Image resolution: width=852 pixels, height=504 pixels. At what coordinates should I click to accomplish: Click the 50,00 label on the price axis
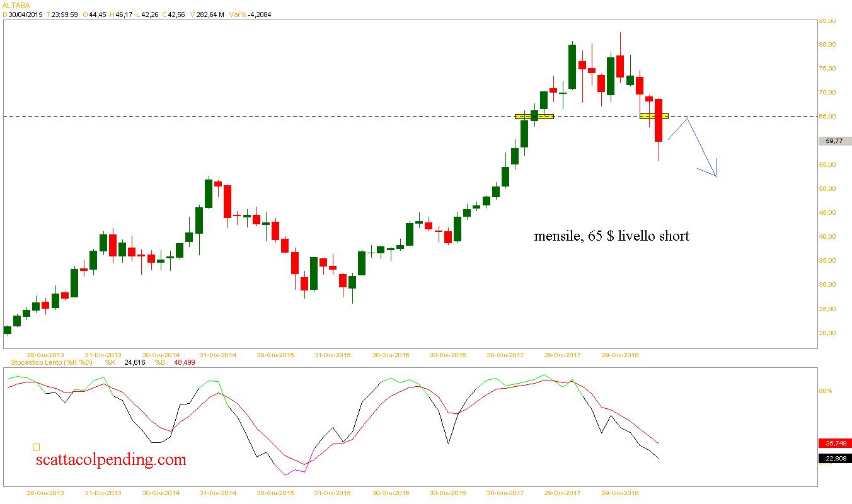point(827,188)
